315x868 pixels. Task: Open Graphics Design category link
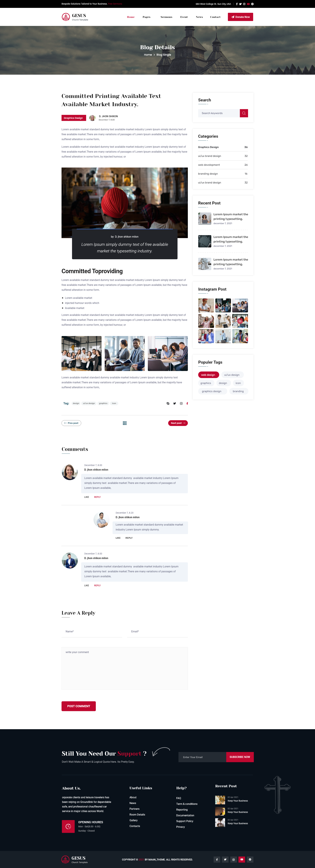point(208,147)
